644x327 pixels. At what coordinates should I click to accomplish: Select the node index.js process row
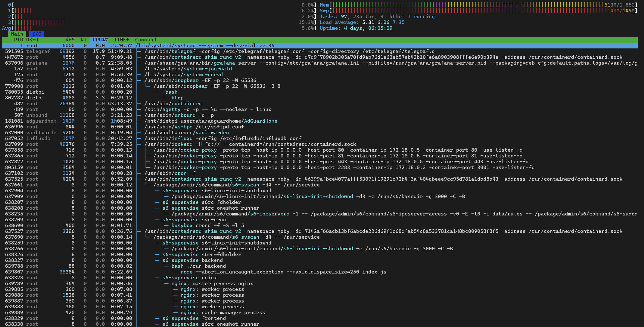point(320,272)
